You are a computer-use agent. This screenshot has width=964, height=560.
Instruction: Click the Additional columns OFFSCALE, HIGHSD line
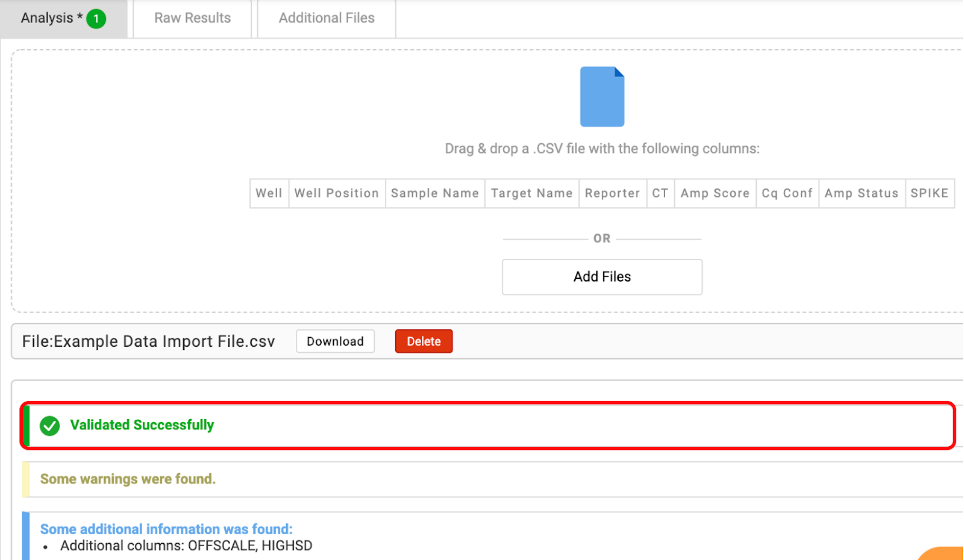tap(186, 546)
